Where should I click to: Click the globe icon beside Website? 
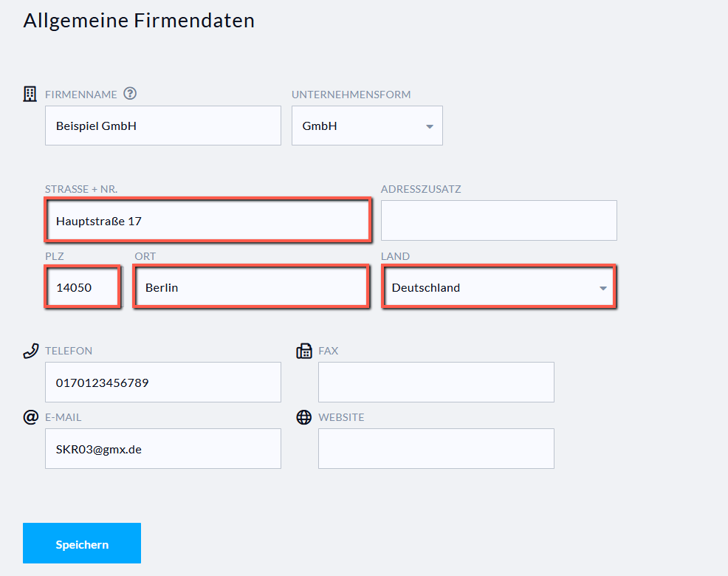tap(303, 417)
